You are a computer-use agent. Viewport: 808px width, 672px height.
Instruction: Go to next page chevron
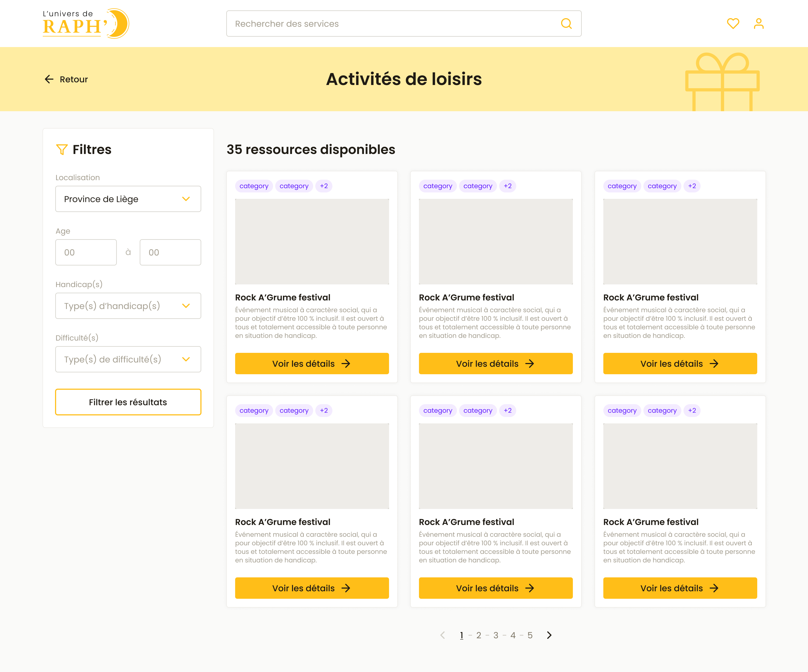(549, 635)
